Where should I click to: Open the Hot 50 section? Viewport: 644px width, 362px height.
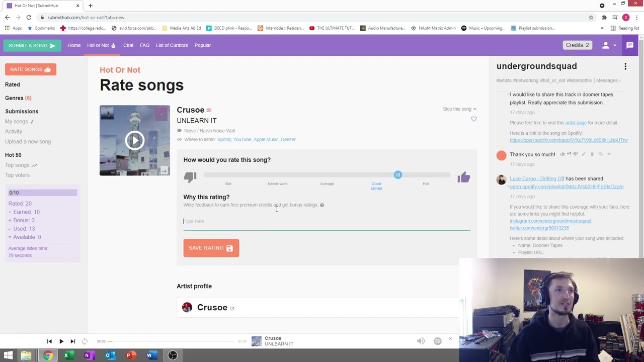pos(13,155)
